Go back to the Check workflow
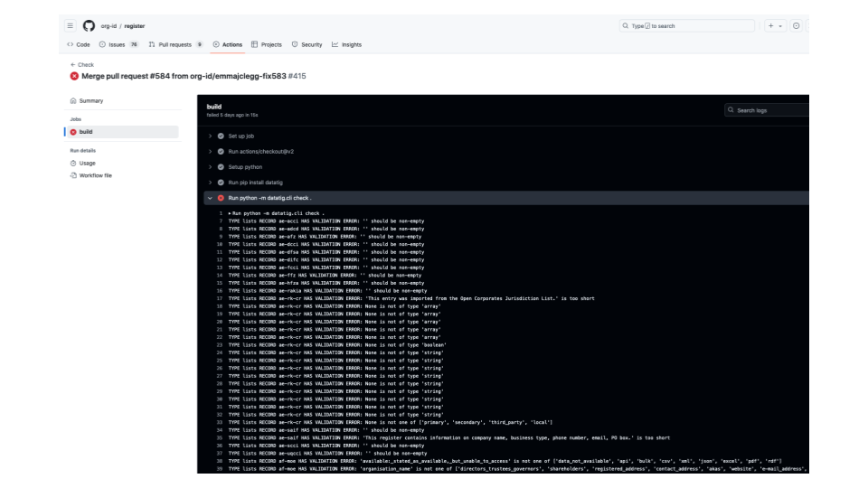Screen dimensions: 868x488 pos(82,65)
